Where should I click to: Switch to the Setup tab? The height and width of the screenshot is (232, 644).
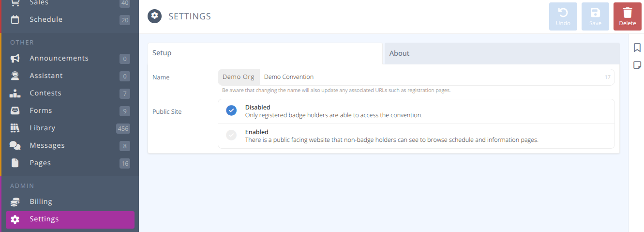[265, 53]
